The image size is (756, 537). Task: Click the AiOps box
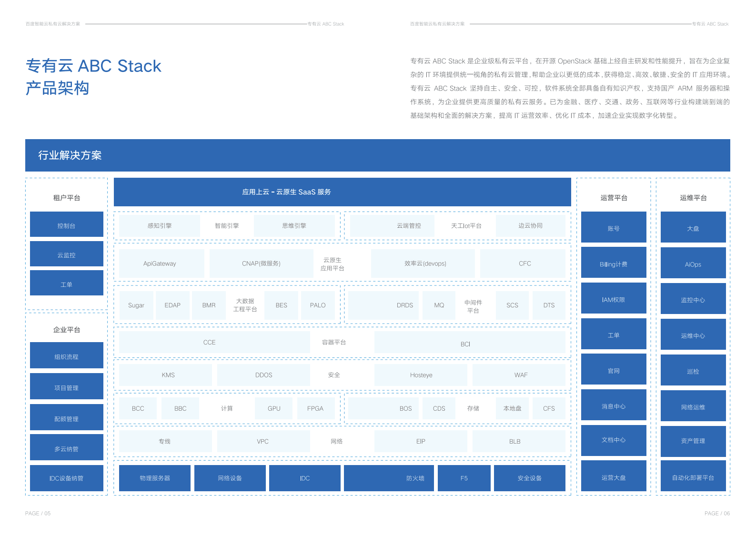click(x=693, y=263)
